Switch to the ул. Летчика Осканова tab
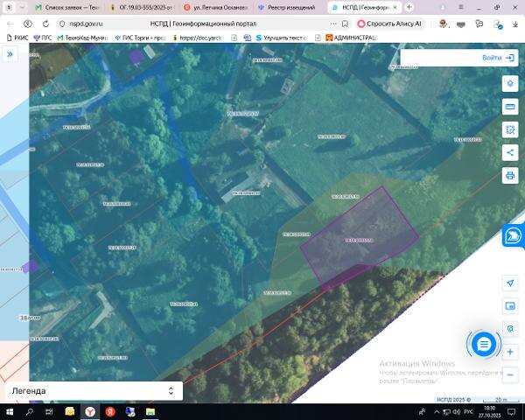Image resolution: width=525 pixels, height=420 pixels. (216, 7)
